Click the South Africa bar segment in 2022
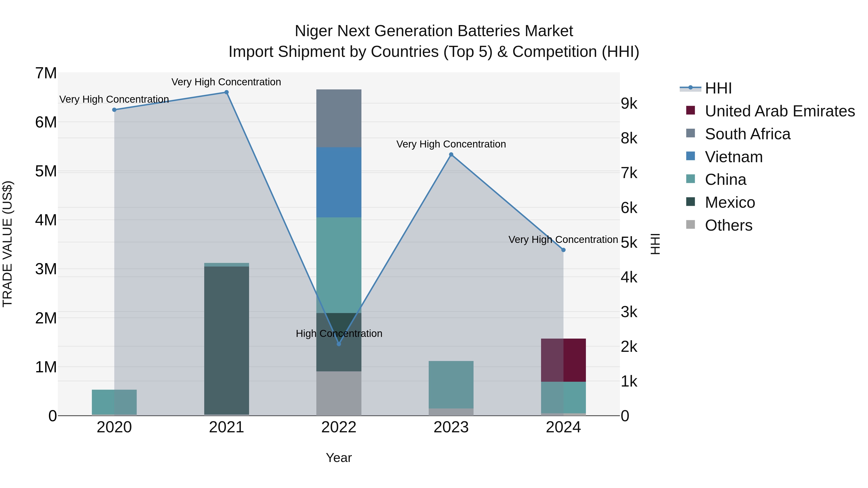868x488 pixels. pyautogui.click(x=339, y=118)
